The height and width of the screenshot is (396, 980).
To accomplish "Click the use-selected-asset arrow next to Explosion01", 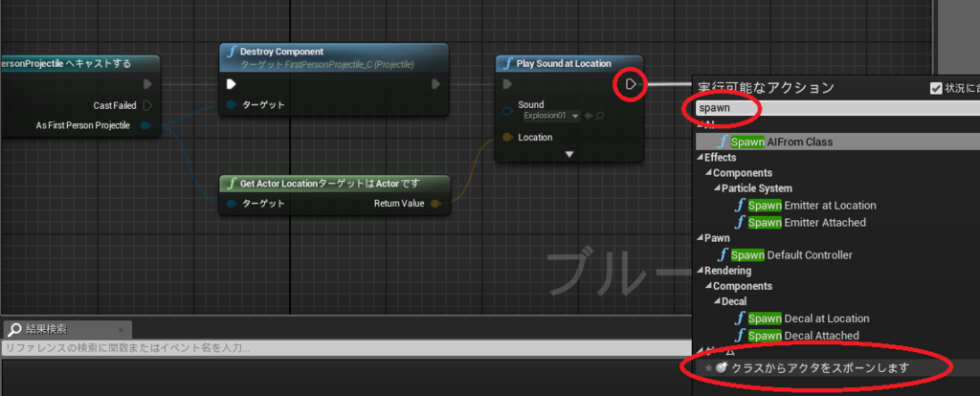I will click(x=588, y=116).
